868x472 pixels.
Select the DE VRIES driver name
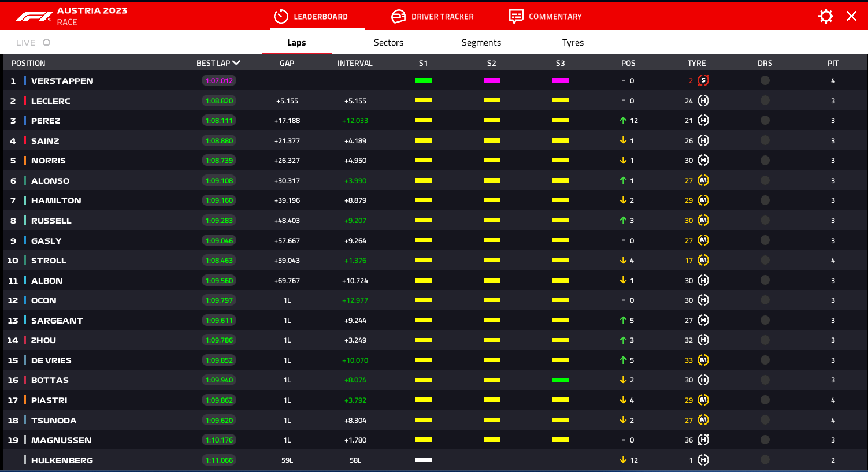point(51,360)
